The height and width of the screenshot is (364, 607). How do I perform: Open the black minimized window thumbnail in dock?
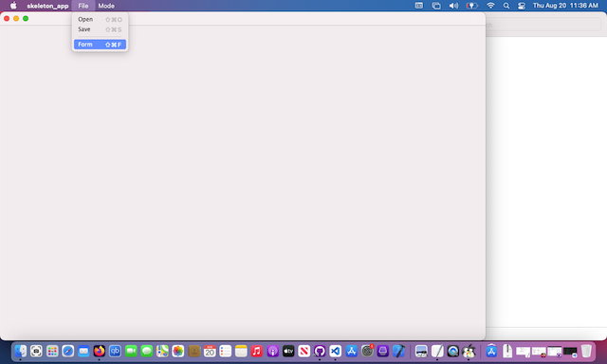coord(570,352)
